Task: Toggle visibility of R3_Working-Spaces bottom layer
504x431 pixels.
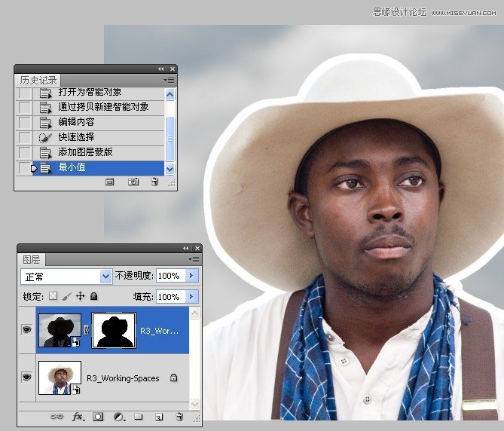Action: [x=26, y=377]
